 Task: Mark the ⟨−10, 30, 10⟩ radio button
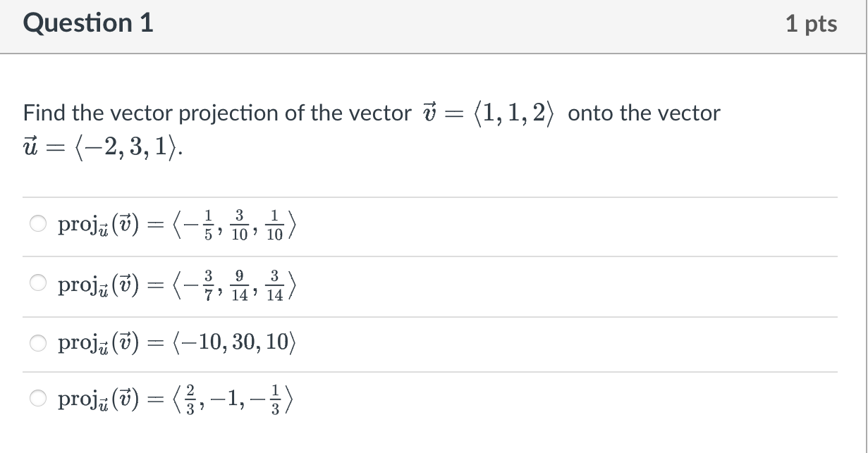[x=37, y=343]
